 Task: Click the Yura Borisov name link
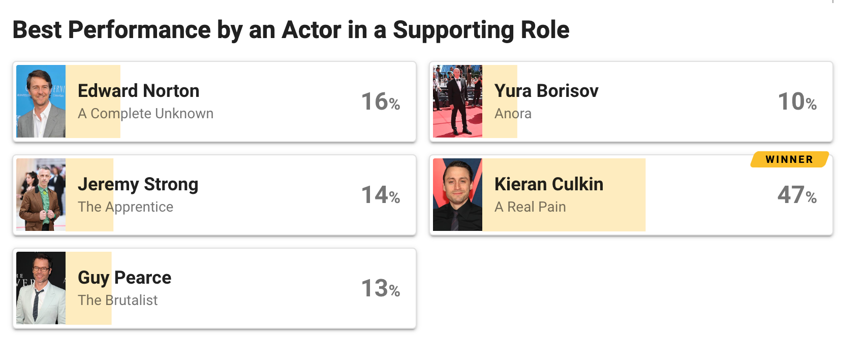546,91
